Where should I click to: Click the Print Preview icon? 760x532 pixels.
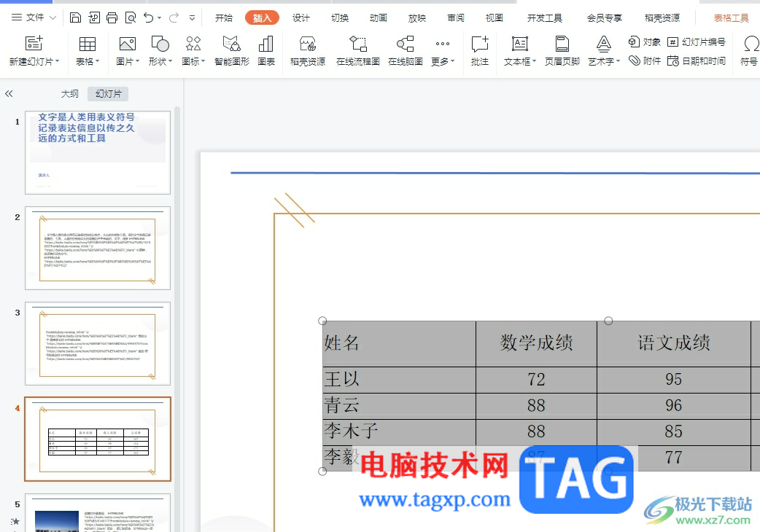pos(131,18)
